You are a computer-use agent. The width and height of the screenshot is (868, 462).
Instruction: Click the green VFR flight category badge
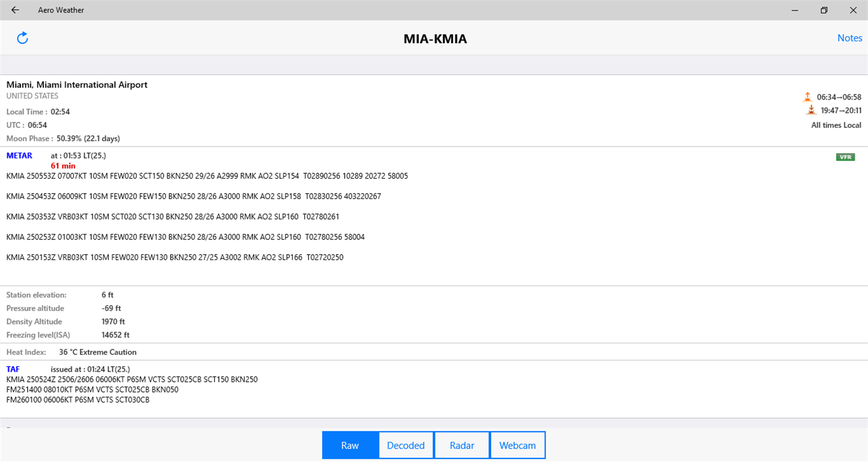[845, 157]
